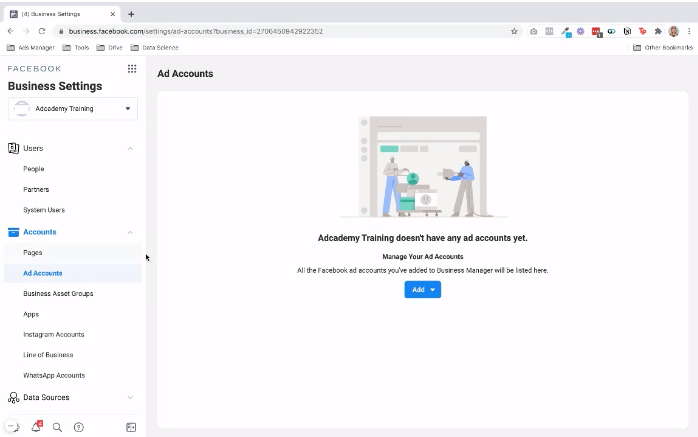The image size is (698, 437).
Task: Click the Data Sources section icon
Action: point(13,397)
